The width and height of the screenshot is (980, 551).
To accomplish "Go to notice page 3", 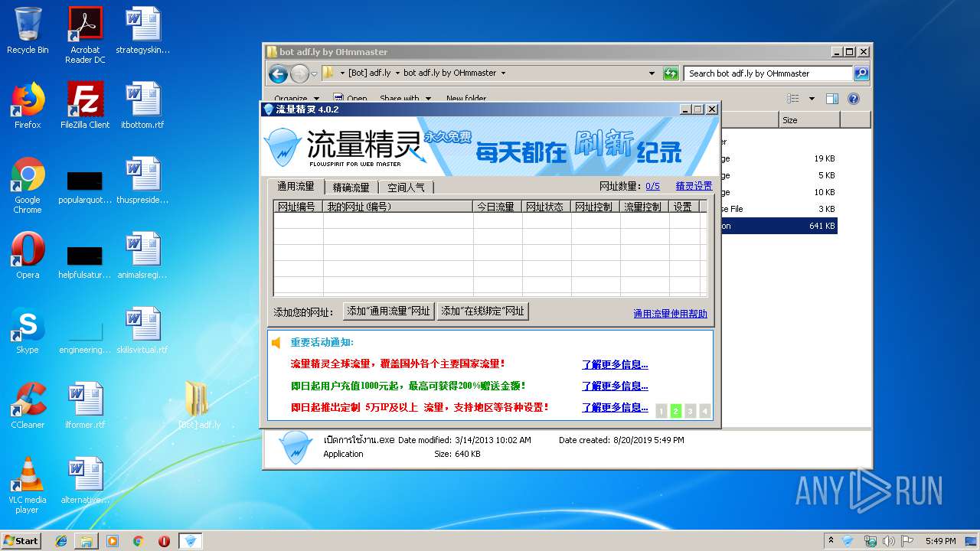I will click(691, 411).
